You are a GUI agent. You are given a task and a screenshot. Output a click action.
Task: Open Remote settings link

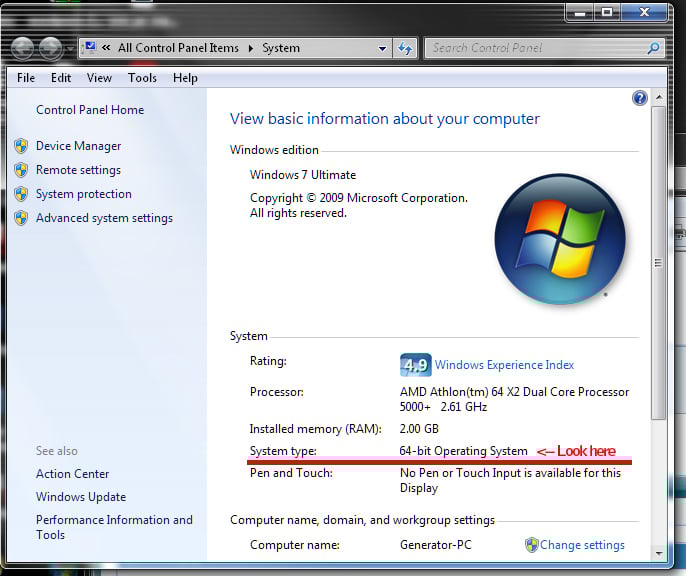point(78,170)
